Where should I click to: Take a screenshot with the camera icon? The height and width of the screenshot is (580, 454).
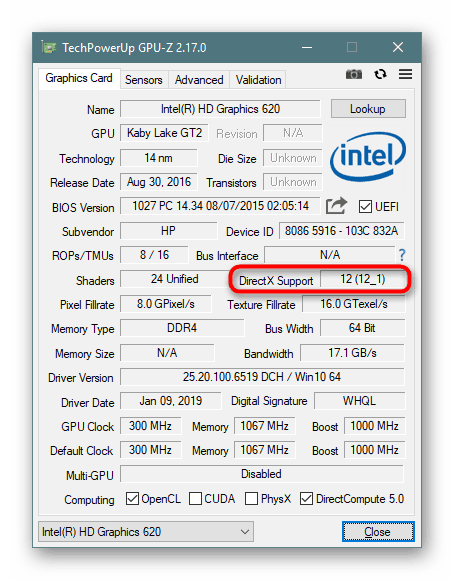pos(354,74)
